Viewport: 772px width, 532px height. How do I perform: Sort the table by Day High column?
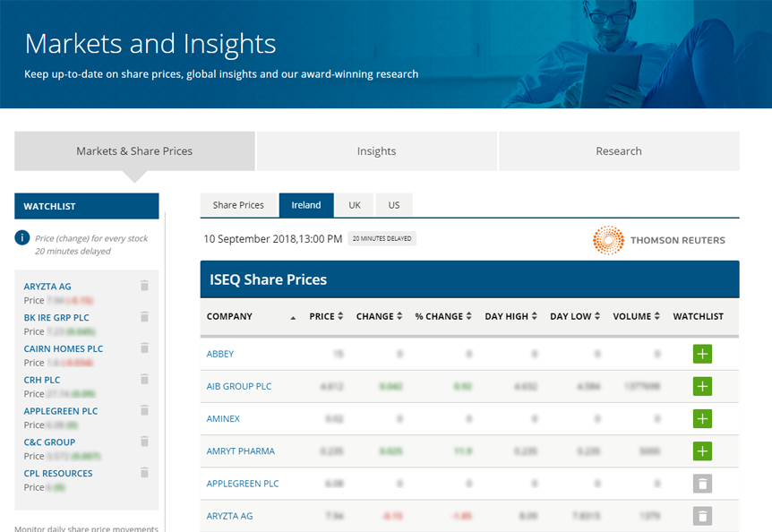[x=510, y=316]
